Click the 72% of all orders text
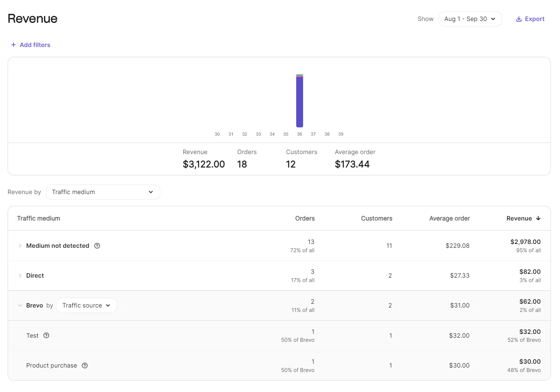The height and width of the screenshot is (392, 560). tap(302, 250)
